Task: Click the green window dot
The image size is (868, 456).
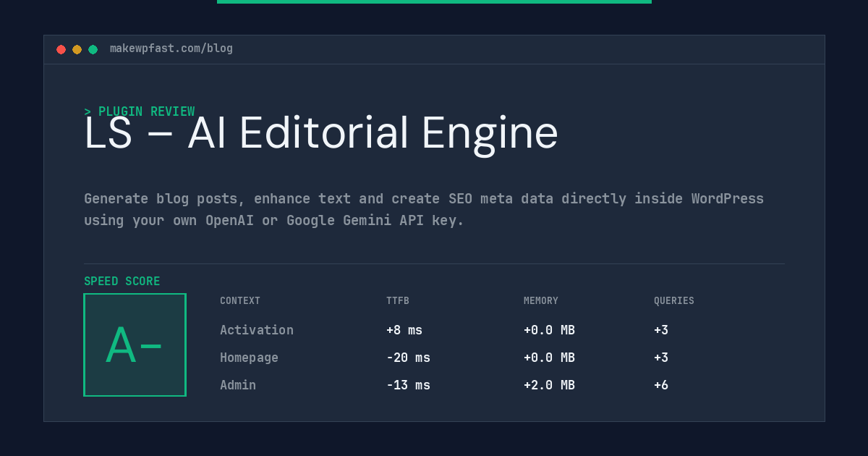Action: pyautogui.click(x=93, y=49)
